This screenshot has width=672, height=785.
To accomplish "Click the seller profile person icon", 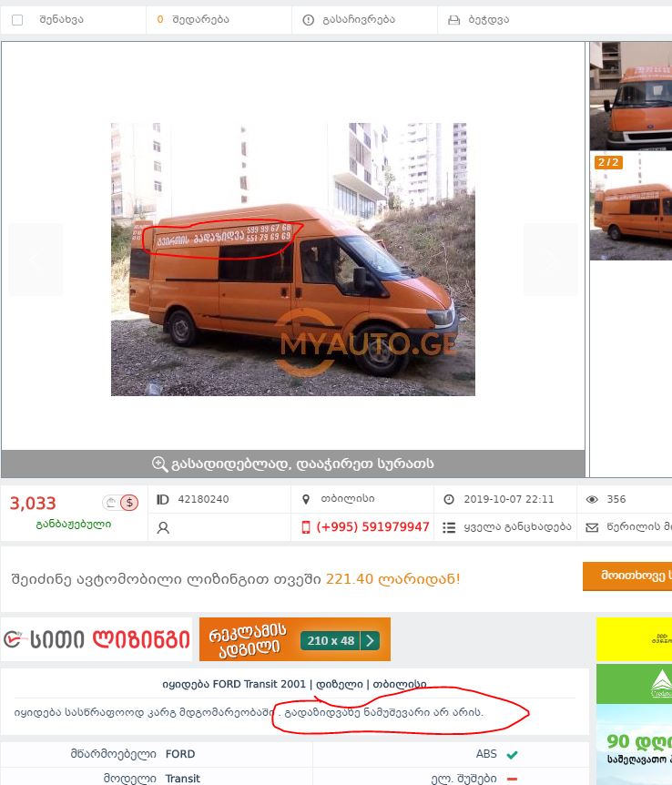I will 163,527.
